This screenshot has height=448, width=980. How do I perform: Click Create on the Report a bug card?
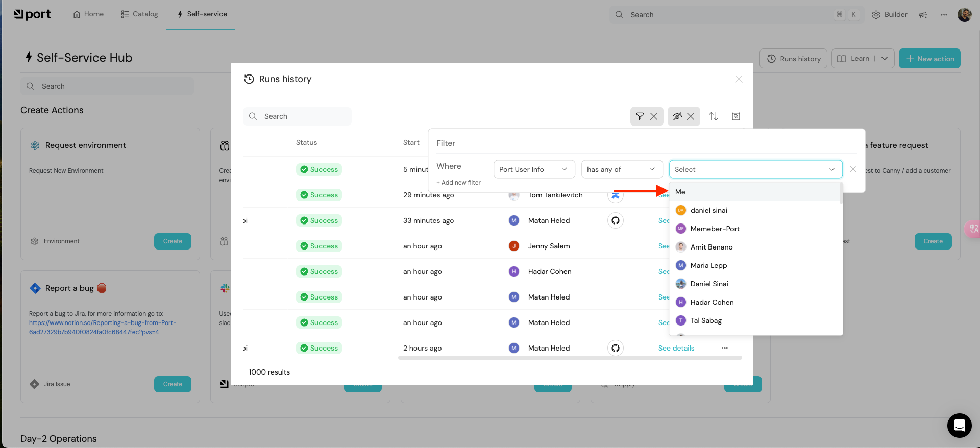pos(173,384)
